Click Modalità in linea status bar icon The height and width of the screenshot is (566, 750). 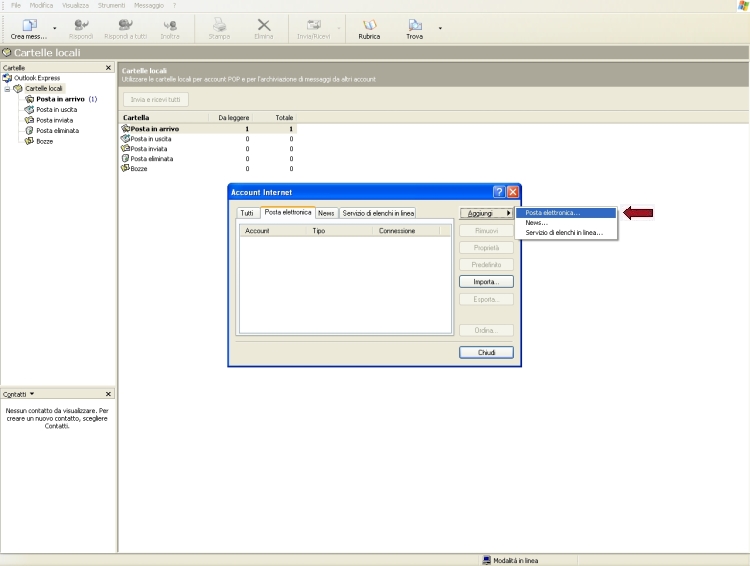[486, 560]
